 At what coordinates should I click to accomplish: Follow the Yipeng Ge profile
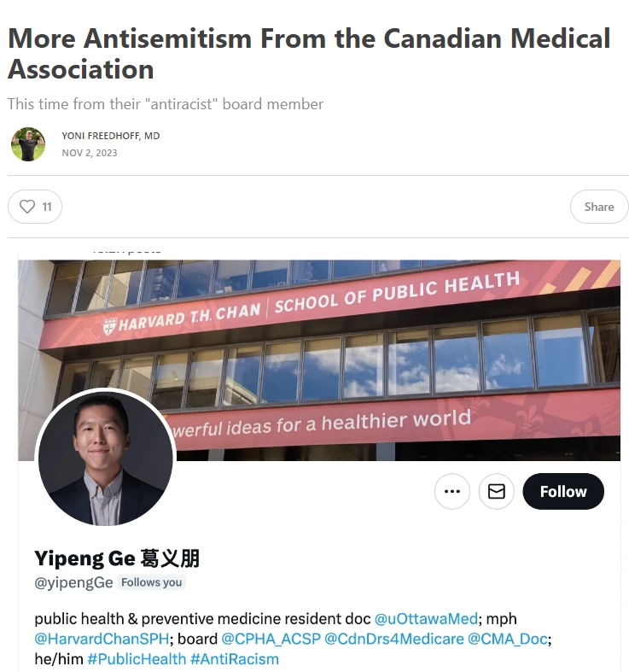click(563, 491)
